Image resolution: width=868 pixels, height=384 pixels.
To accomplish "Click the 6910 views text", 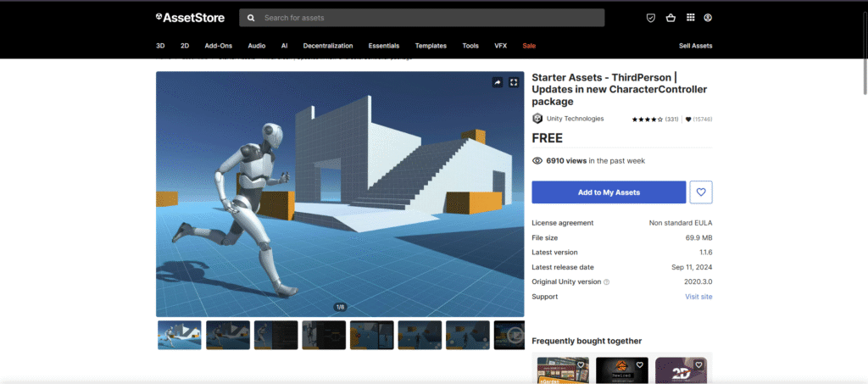I will (566, 161).
